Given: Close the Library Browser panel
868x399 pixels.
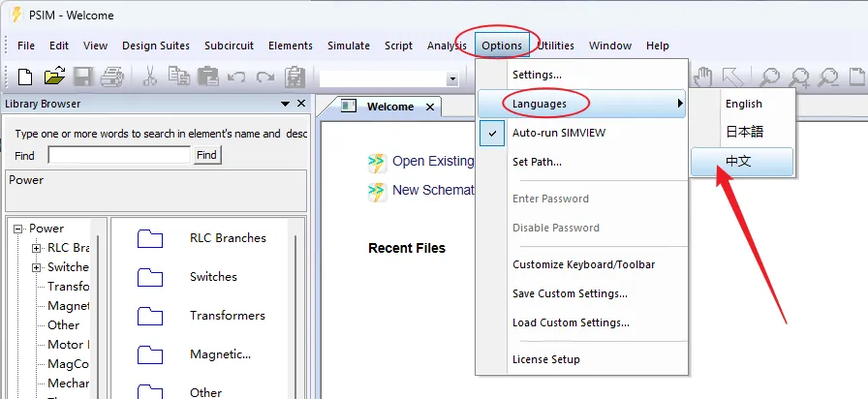Looking at the screenshot, I should [301, 104].
